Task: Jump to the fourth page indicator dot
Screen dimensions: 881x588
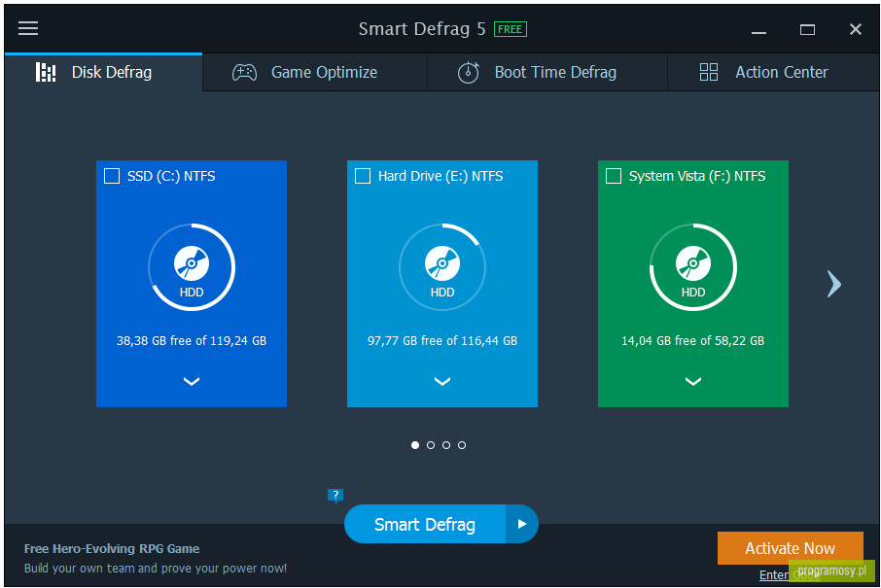Action: [x=462, y=445]
